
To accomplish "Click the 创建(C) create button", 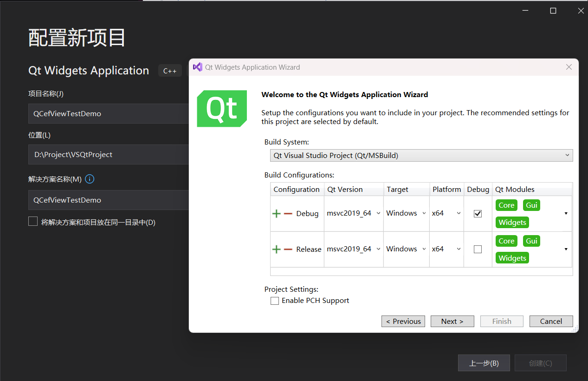I will click(x=541, y=363).
